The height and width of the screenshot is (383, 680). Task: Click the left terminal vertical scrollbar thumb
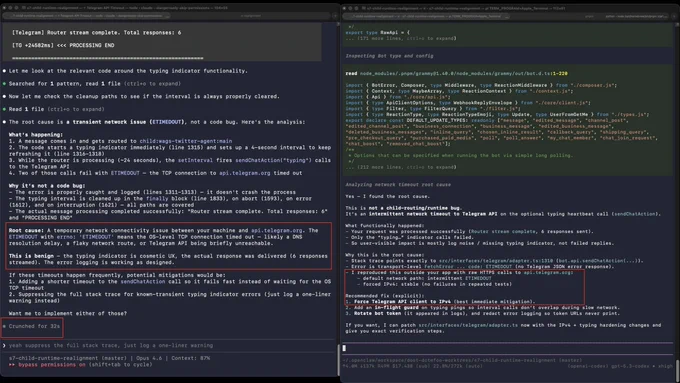pyautogui.click(x=338, y=360)
